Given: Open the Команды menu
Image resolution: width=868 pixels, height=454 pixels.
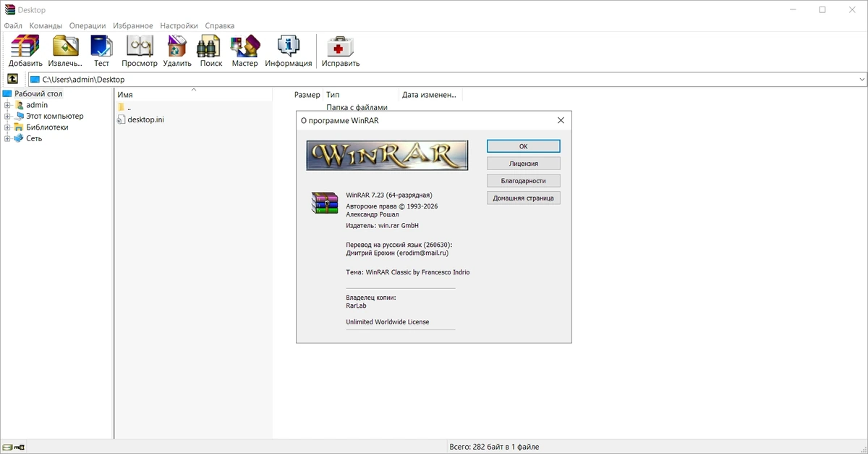Looking at the screenshot, I should [x=46, y=25].
